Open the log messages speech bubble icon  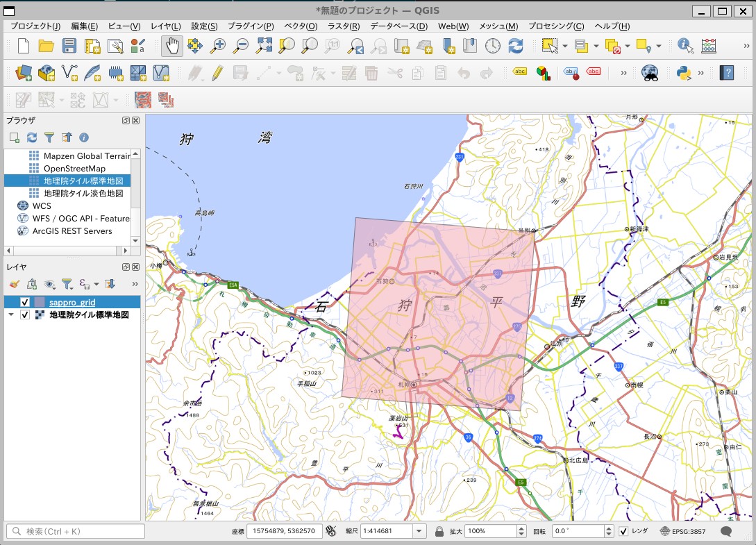point(726,531)
